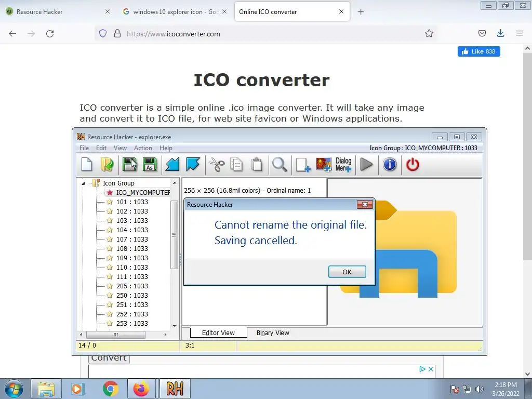Select tree item 102 : 1033
Screen dimensions: 532x399
(132, 211)
